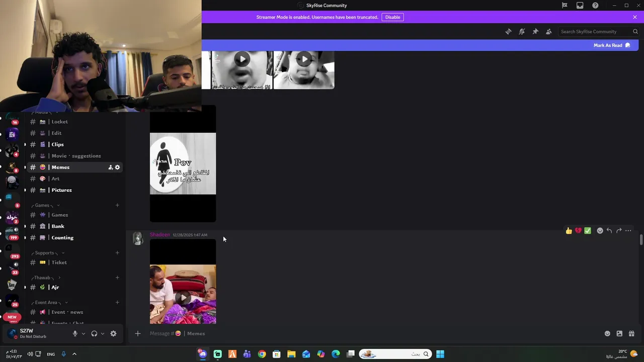Add broken heart reaction
The height and width of the screenshot is (362, 644).
578,231
